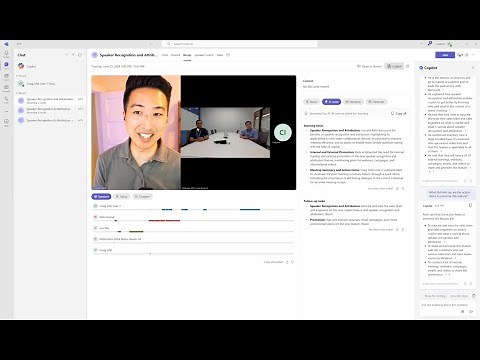Thumbs up the meeting notes
The width and height of the screenshot is (480, 360).
click(397, 189)
